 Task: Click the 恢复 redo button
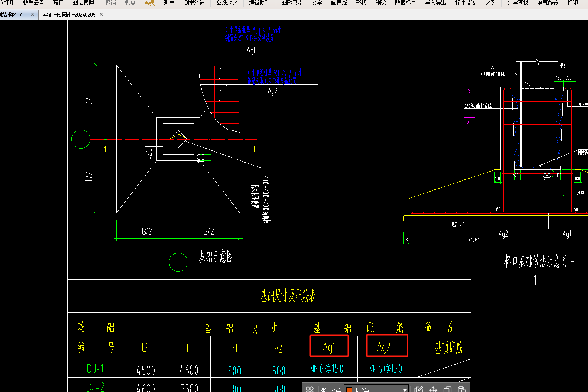[x=130, y=3]
